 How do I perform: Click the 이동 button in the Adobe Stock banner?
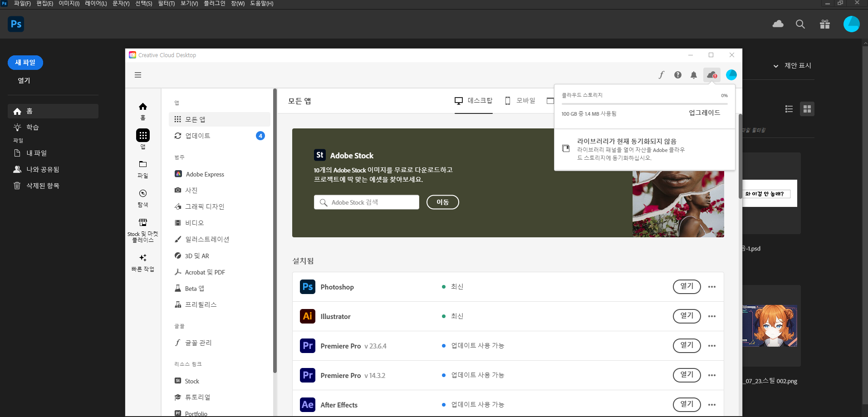442,202
